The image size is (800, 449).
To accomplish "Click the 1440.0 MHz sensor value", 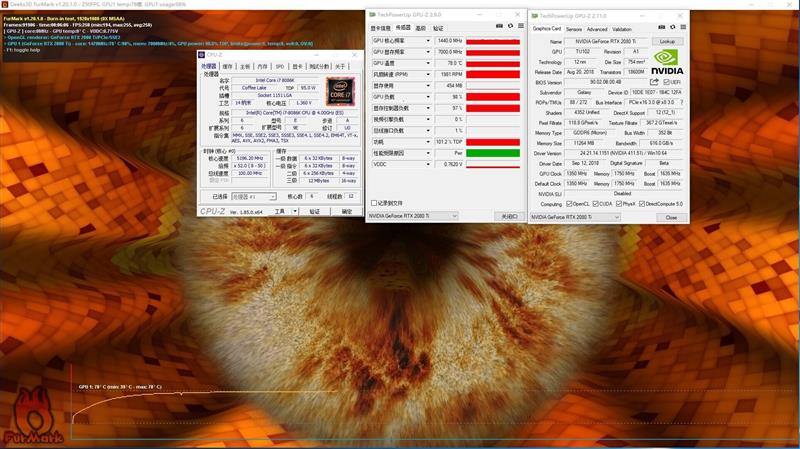I will pyautogui.click(x=448, y=40).
